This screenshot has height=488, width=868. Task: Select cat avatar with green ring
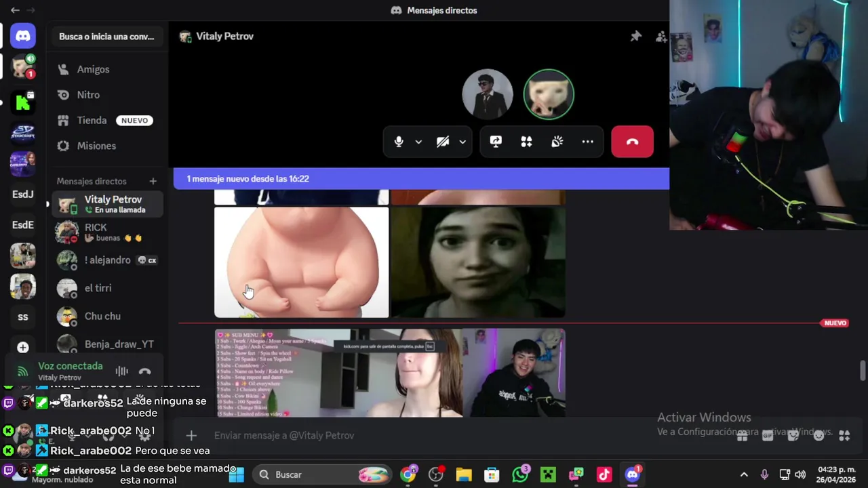click(x=549, y=94)
